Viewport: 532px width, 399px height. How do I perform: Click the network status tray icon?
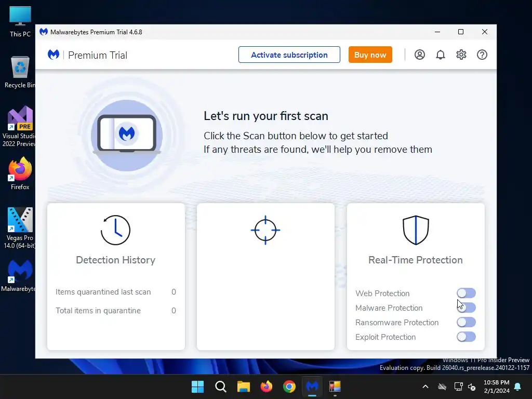coord(458,387)
